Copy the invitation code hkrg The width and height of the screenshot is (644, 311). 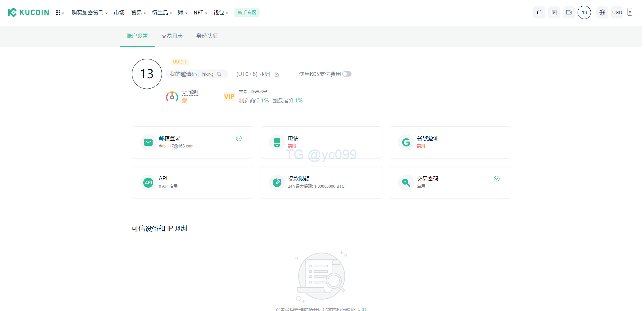pyautogui.click(x=219, y=74)
